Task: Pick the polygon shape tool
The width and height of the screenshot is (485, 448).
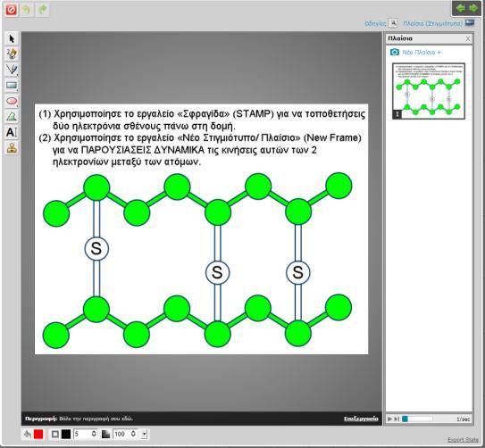Action: [12, 117]
